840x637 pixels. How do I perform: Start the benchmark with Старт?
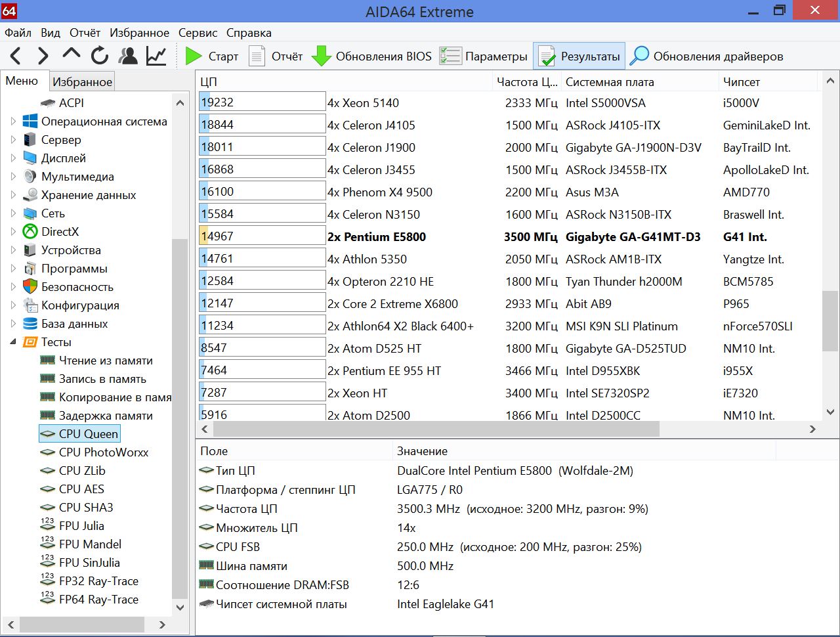(211, 56)
